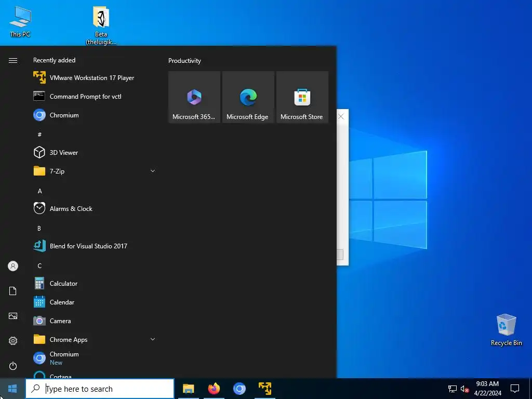
Task: Select the Beta folder on desktop
Action: click(101, 26)
